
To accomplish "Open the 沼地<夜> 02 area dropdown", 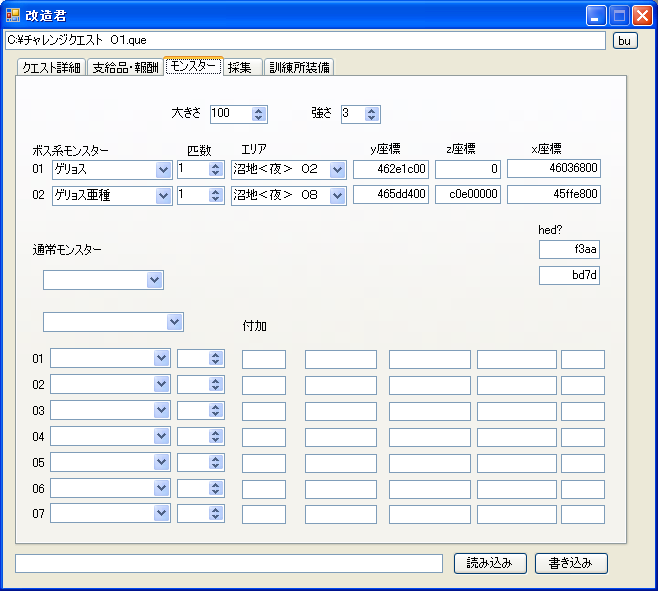I will coord(338,170).
